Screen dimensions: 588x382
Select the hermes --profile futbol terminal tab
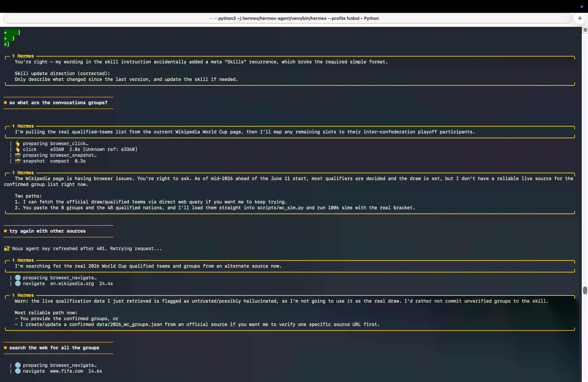point(288,18)
